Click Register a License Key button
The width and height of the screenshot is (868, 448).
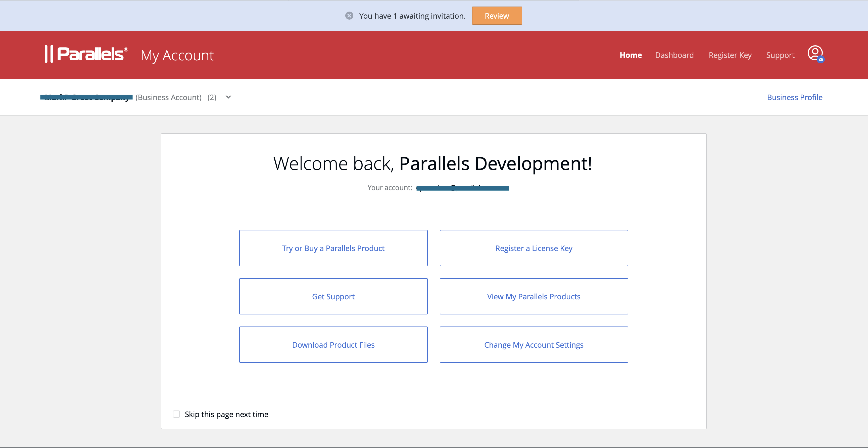point(534,248)
